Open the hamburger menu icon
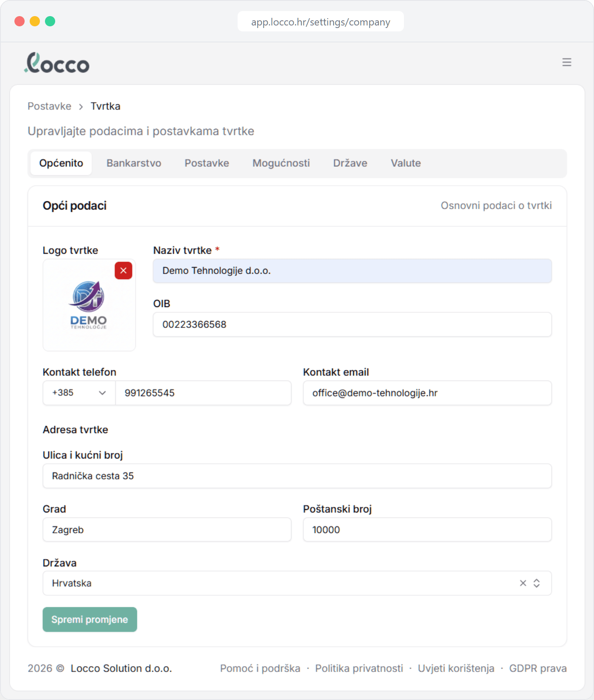Screen dimensions: 594x700 (x=566, y=62)
